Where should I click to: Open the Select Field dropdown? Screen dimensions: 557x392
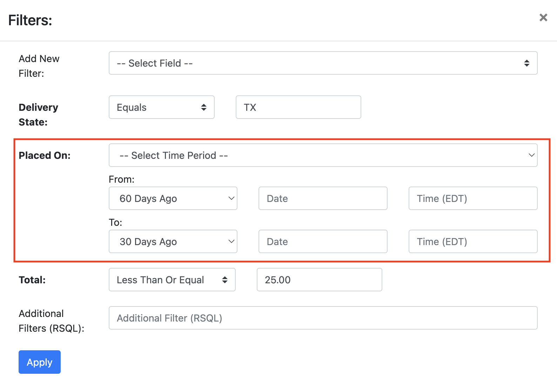(323, 63)
